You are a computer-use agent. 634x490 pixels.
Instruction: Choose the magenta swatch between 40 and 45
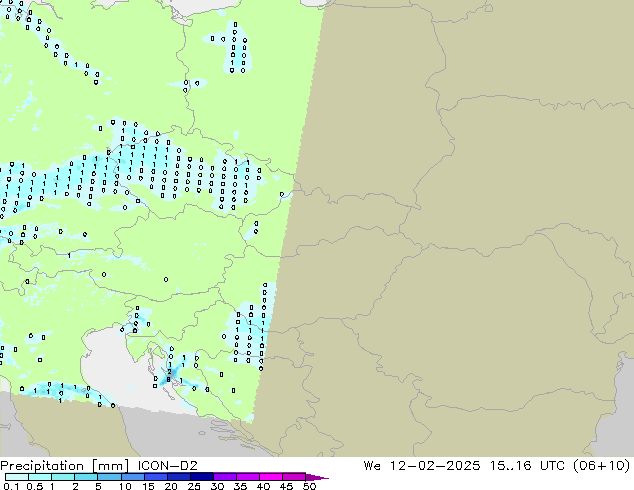pyautogui.click(x=271, y=477)
